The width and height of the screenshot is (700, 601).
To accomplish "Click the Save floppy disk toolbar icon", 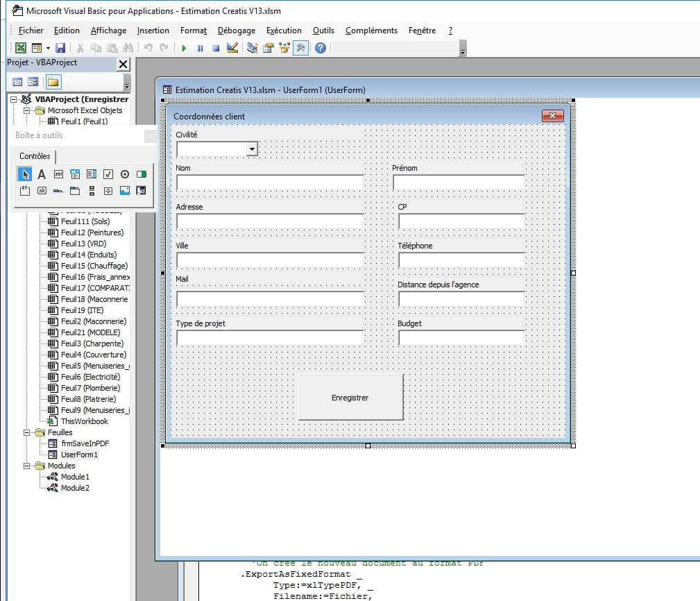I will [60, 48].
